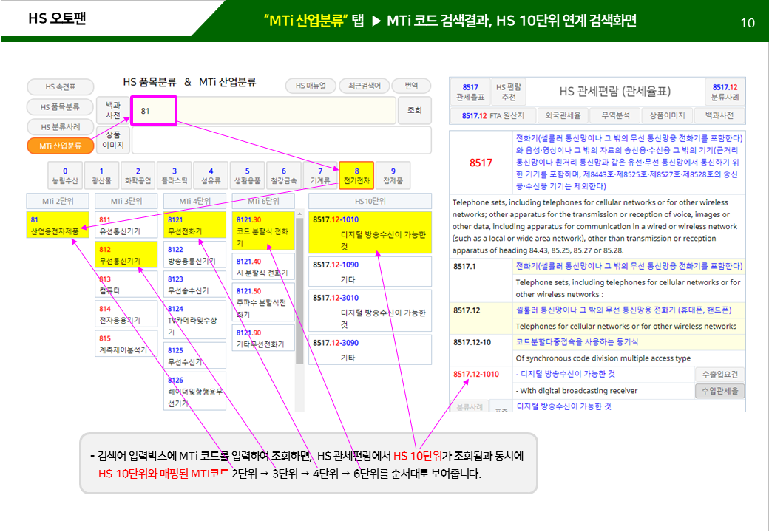This screenshot has height=532, width=769.
Task: Click the 백과사전 button beside the search box
Action: pos(113,110)
